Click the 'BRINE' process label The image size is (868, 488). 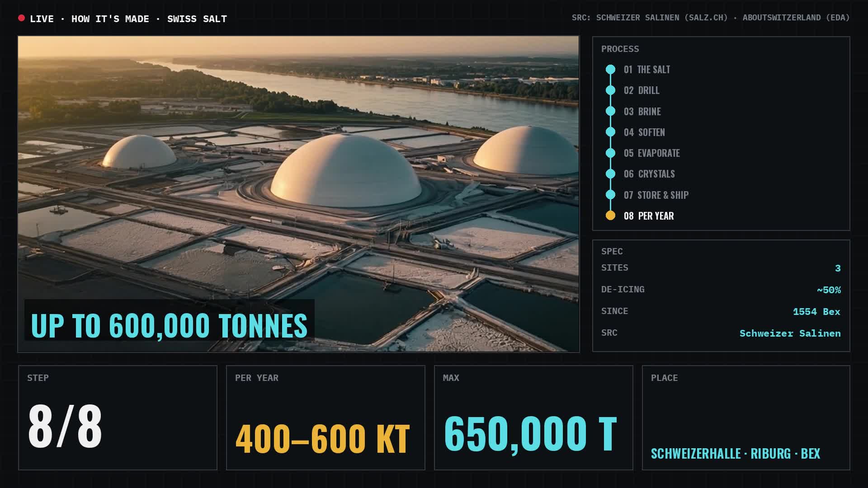(649, 112)
